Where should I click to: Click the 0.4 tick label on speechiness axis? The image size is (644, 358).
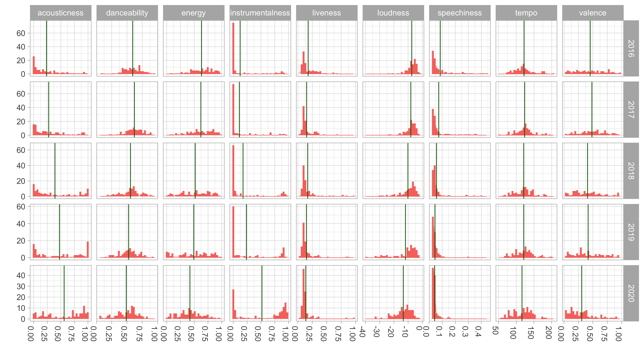pos(478,332)
